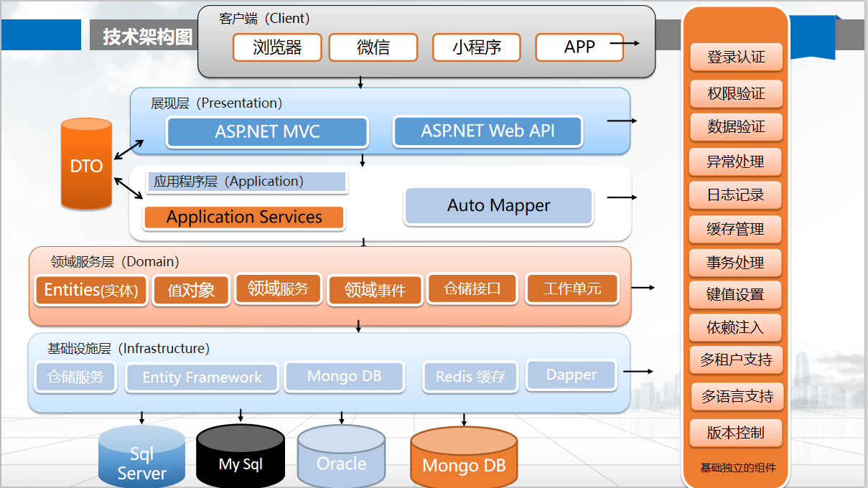Click the 技术架构图 title
Screen dimensions: 868x488
[148, 37]
